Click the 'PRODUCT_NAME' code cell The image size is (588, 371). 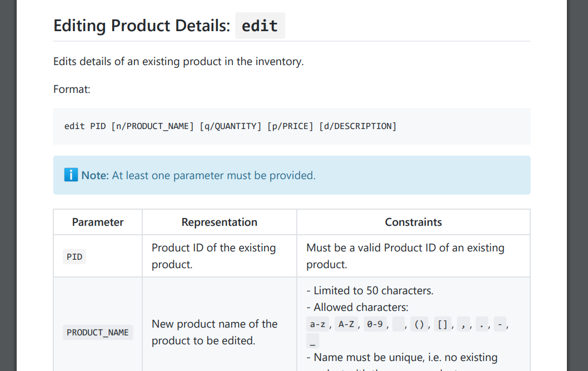point(98,333)
